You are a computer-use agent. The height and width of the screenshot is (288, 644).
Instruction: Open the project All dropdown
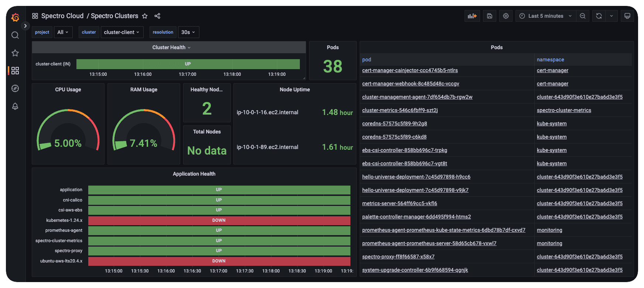tap(63, 32)
